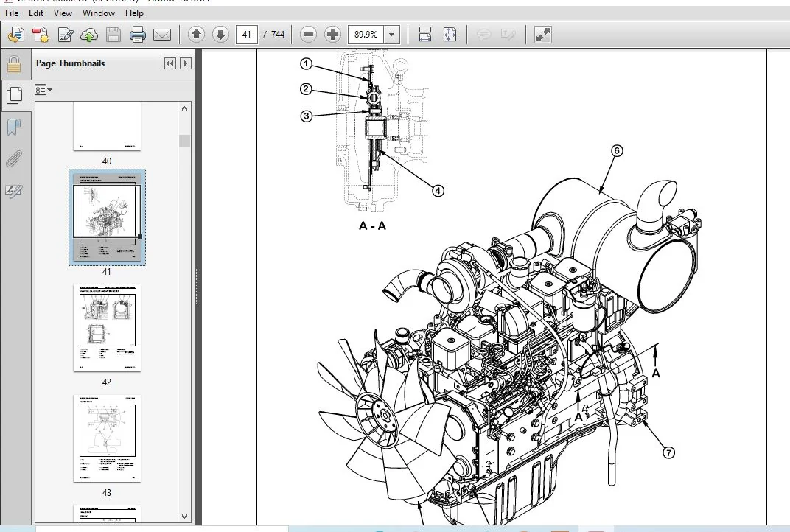
Task: Collapse the panel with double-left arrows
Action: [170, 63]
